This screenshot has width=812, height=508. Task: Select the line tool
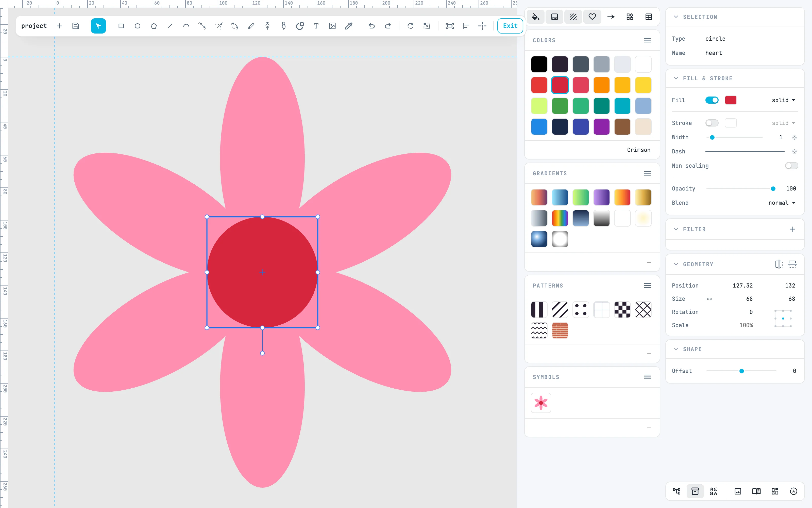point(170,26)
